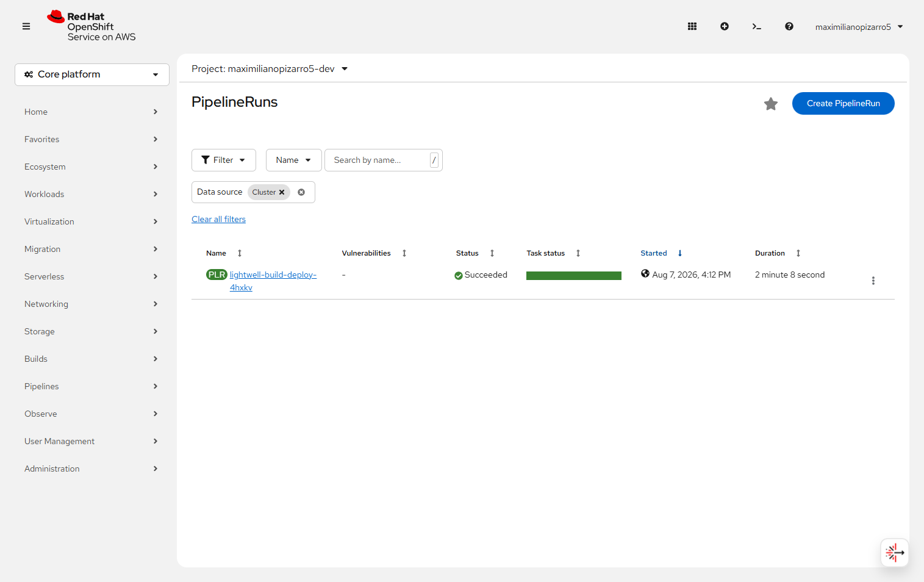The height and width of the screenshot is (582, 924).
Task: Open the lightwell-build-deploy-4hxkv pipeline run
Action: (x=273, y=281)
